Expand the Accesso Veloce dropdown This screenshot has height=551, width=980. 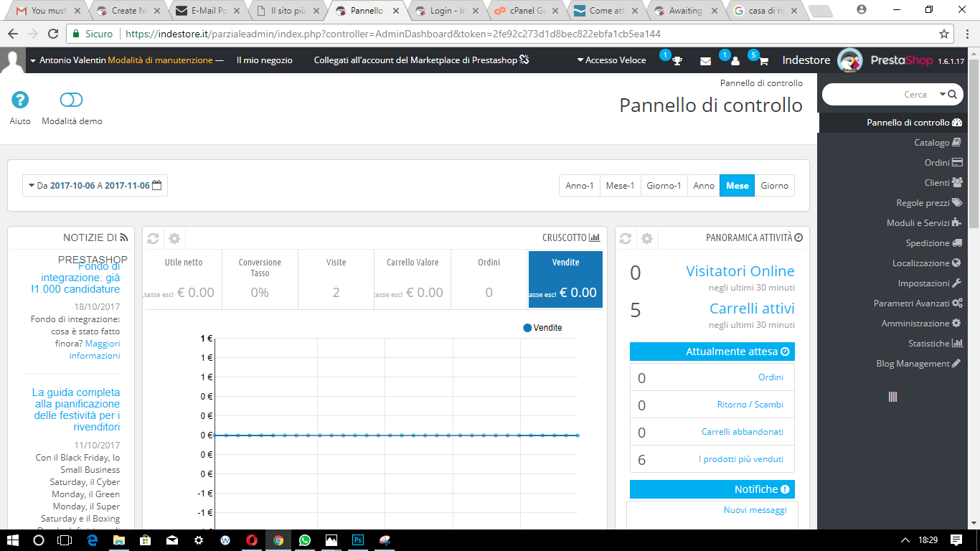pyautogui.click(x=611, y=60)
